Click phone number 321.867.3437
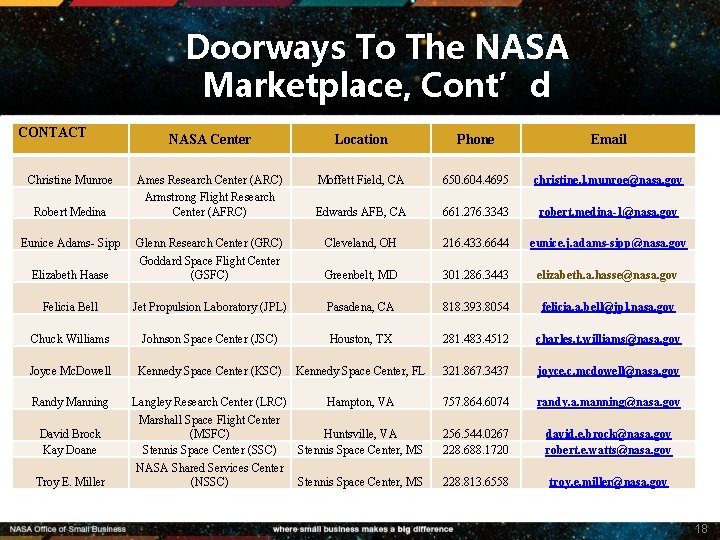This screenshot has width=720, height=540. (x=475, y=371)
